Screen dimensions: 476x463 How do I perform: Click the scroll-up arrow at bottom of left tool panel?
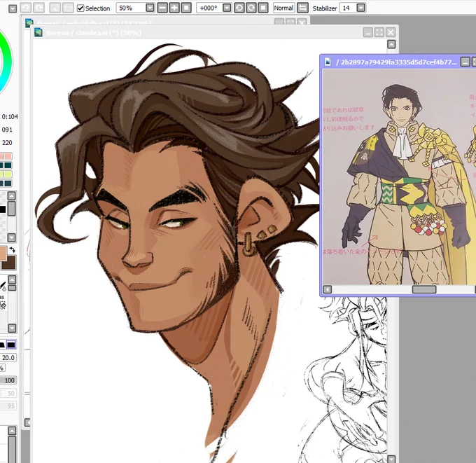(x=12, y=431)
